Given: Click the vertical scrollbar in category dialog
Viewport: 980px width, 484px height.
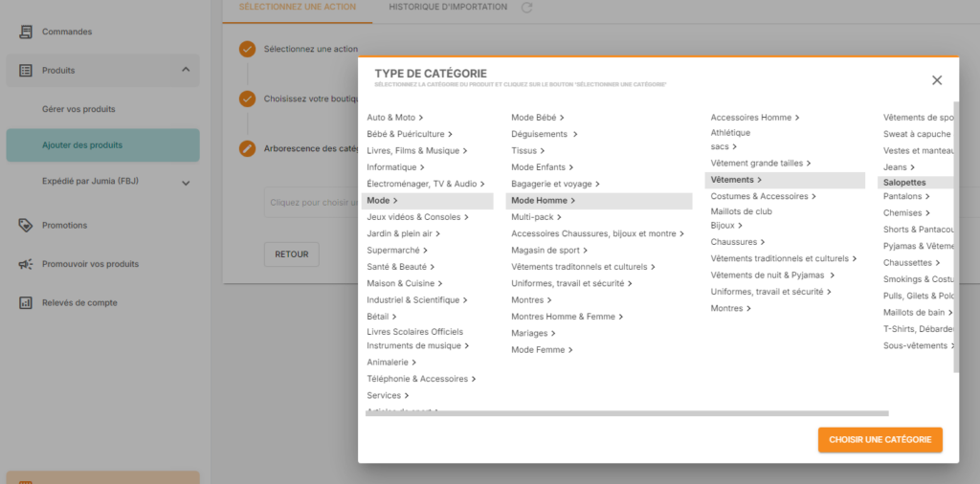Looking at the screenshot, I should coord(956,237).
